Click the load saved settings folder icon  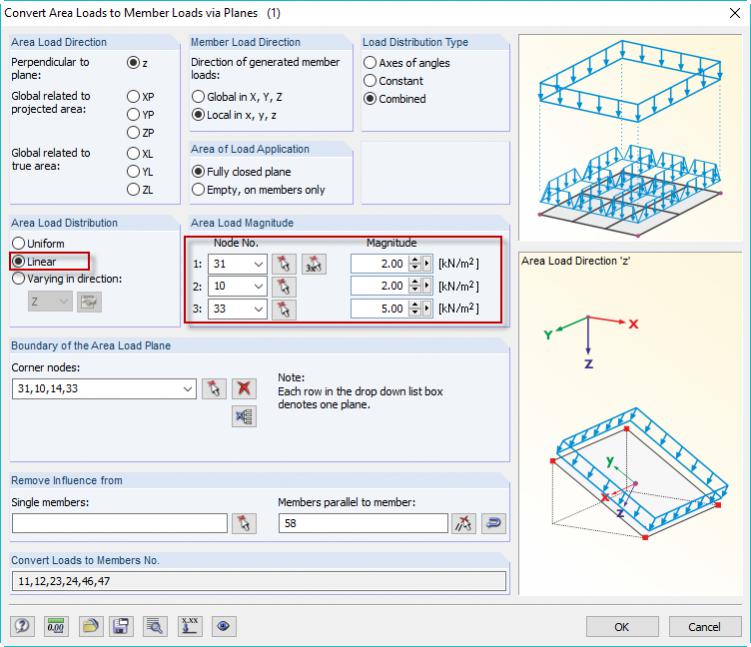91,626
